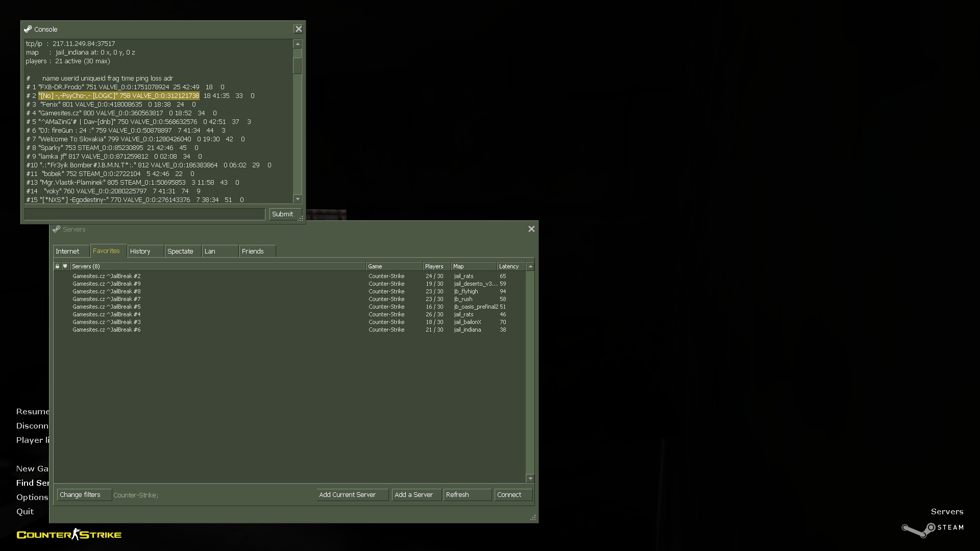Click the server list scrollbar up arrow
The image size is (980, 551).
pyautogui.click(x=530, y=266)
